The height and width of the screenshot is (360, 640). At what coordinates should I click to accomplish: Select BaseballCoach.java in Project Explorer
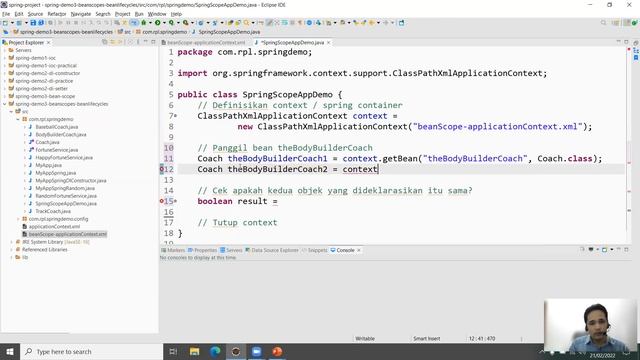tap(57, 127)
